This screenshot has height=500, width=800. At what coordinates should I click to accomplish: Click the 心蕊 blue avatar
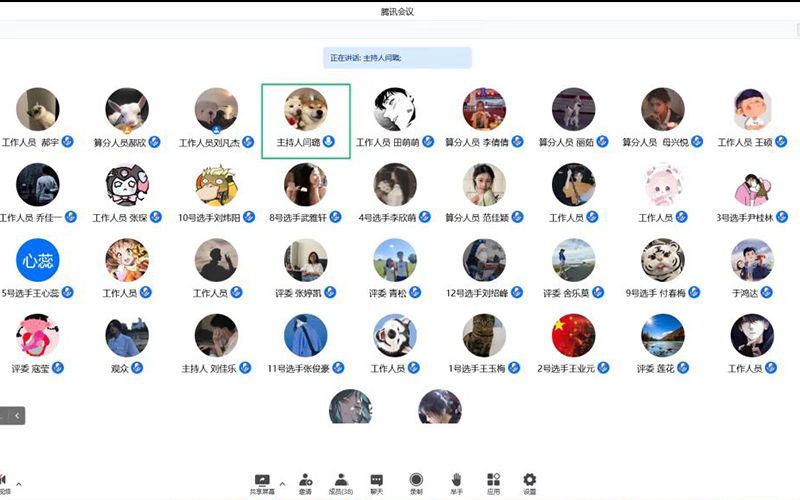tap(38, 260)
